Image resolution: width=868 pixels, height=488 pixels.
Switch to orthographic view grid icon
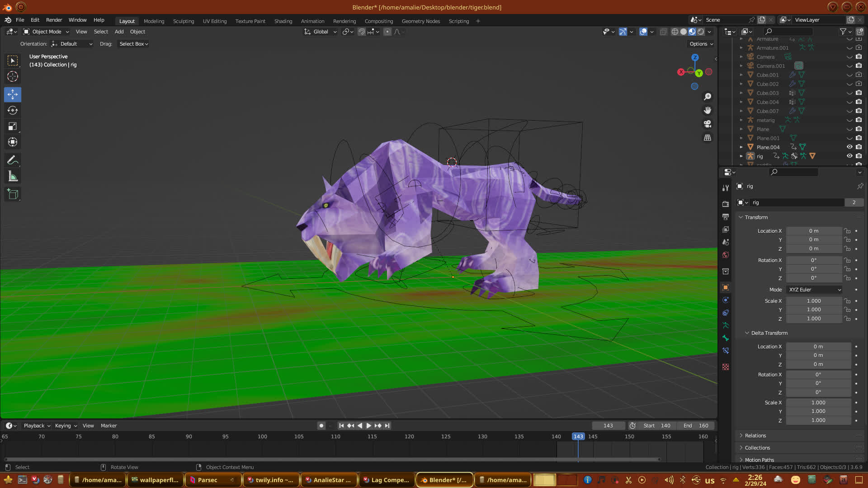(708, 138)
